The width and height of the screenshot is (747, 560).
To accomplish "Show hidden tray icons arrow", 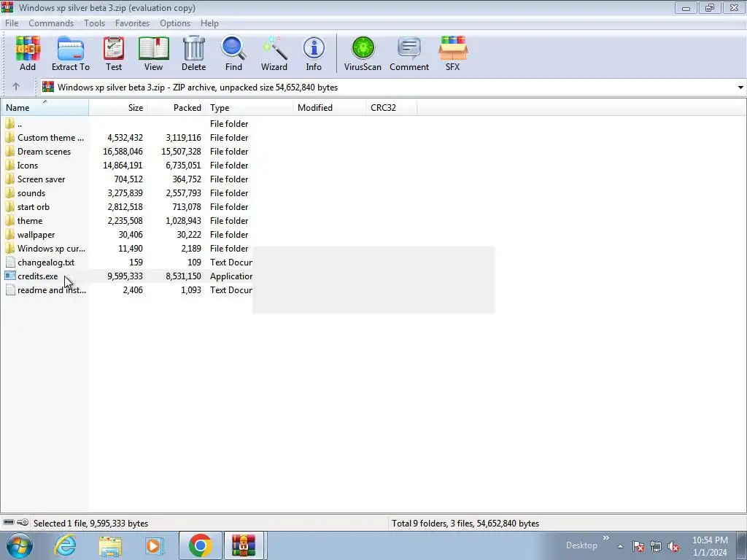I will click(620, 546).
